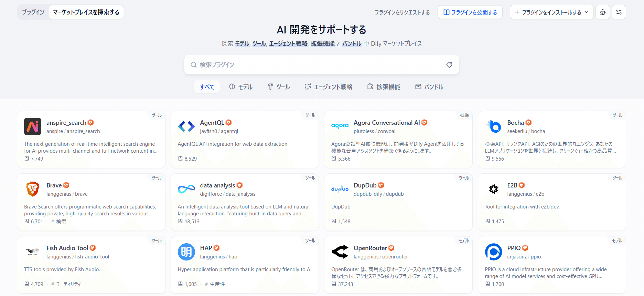Viewport: 644px width, 296px height.
Task: Click "Tool for integration with e2b.dev." text
Action: click(x=522, y=207)
